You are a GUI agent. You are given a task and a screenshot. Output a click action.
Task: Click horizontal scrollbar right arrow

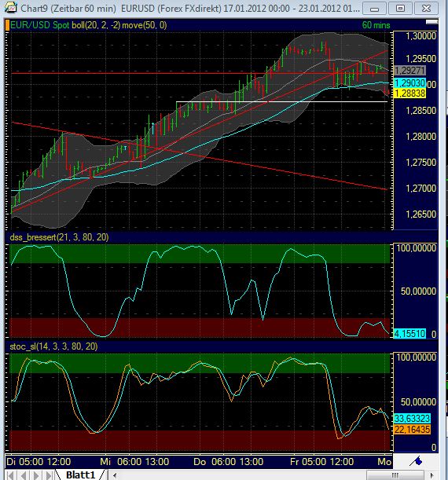(x=432, y=475)
